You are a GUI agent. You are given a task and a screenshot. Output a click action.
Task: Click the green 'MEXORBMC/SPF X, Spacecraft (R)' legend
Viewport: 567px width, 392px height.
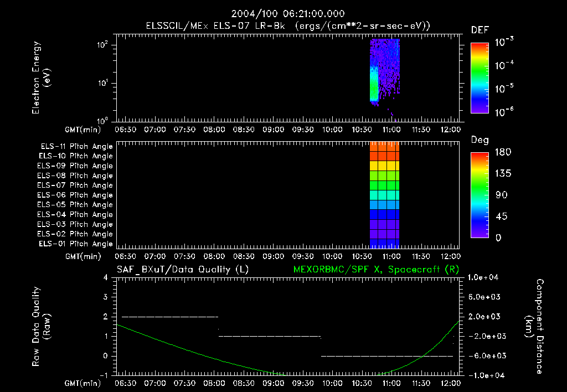[x=376, y=270]
